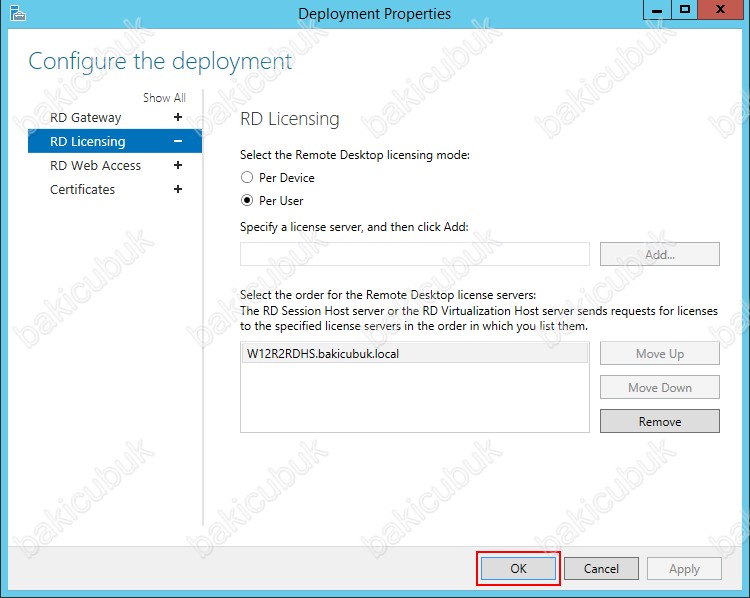Close the Deployment Properties window

(720, 10)
